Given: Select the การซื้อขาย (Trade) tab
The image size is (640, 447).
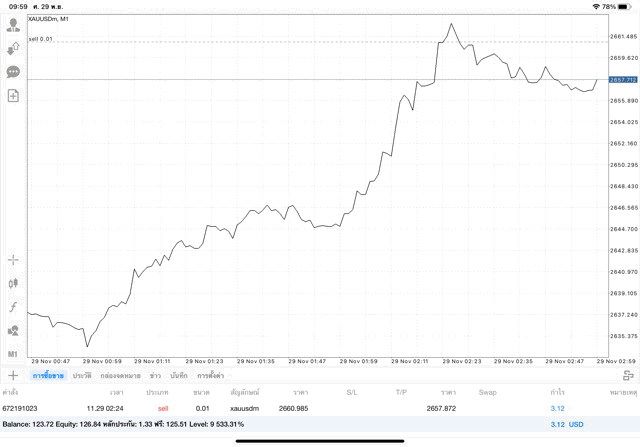Looking at the screenshot, I should point(48,375).
